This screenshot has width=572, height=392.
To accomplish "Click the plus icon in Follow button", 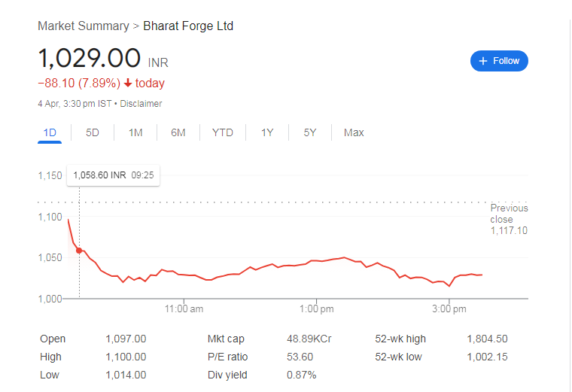I will [x=482, y=61].
